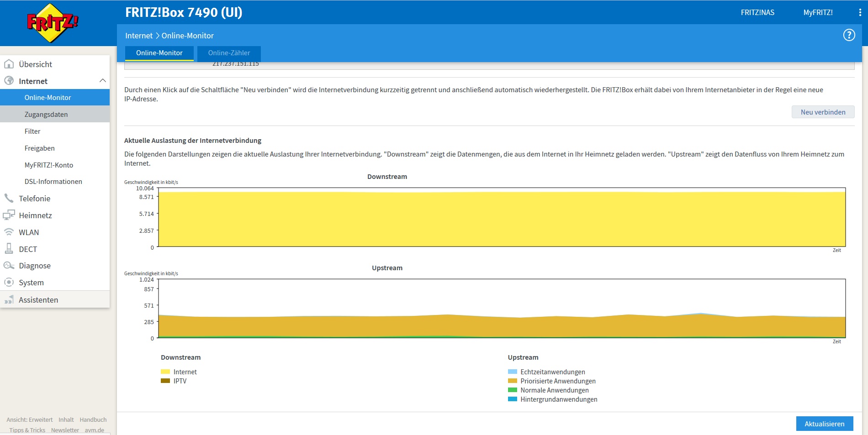Click the 10.064 downstream axis value
Viewport: 868px width, 435px height.
145,188
